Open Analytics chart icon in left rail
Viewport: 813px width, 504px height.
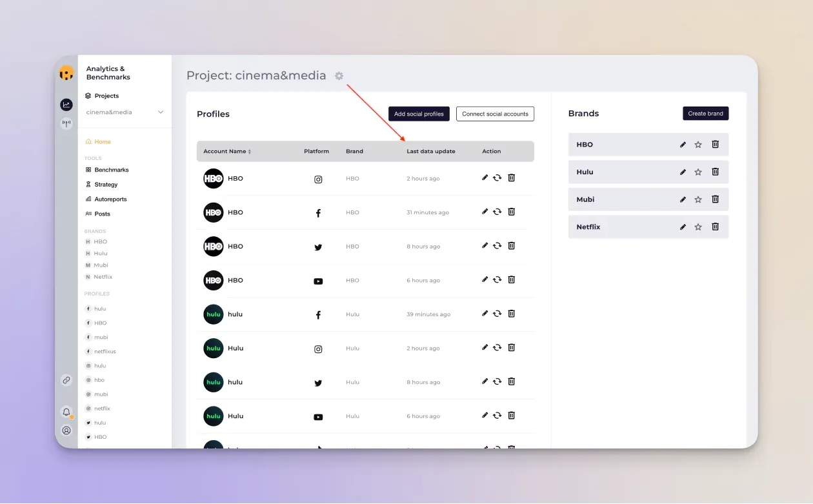[x=66, y=105]
